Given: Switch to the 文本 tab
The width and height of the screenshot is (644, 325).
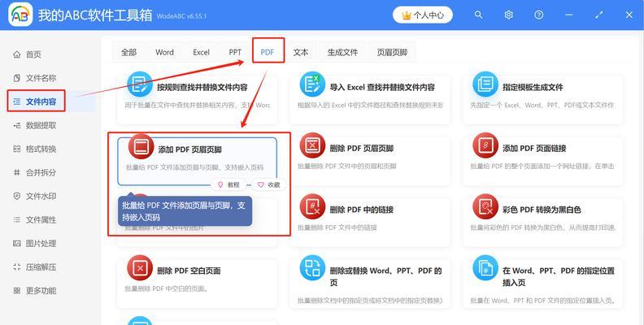Looking at the screenshot, I should (301, 52).
